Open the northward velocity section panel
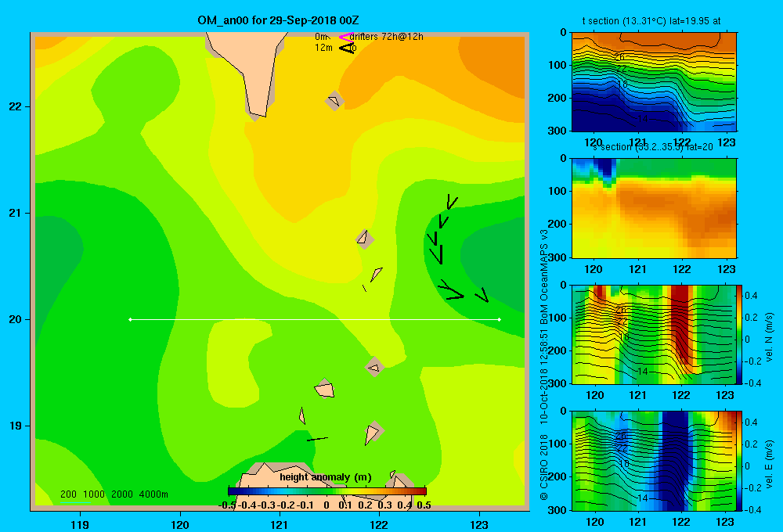 point(654,334)
